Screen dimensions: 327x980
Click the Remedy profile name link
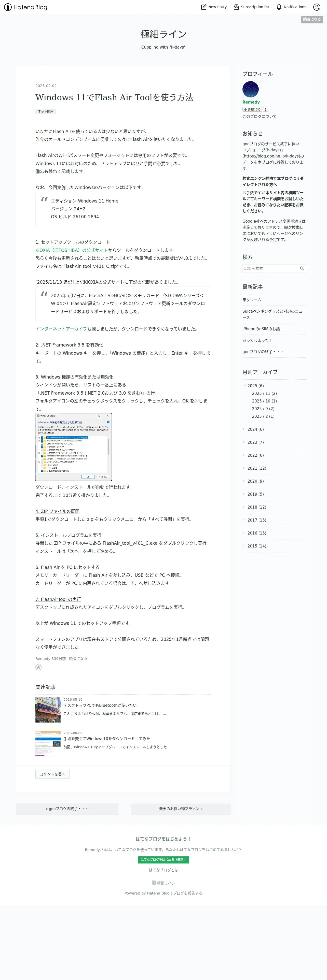click(251, 102)
